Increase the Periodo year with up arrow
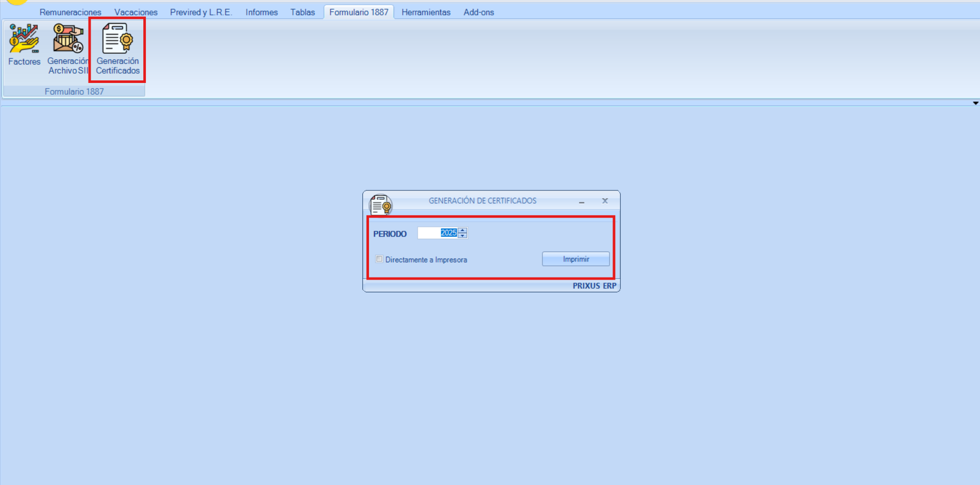Image resolution: width=980 pixels, height=485 pixels. click(x=463, y=230)
